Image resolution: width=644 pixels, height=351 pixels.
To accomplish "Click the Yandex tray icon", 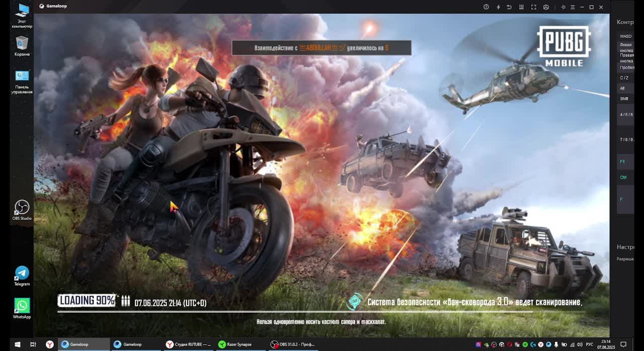I will tap(541, 344).
